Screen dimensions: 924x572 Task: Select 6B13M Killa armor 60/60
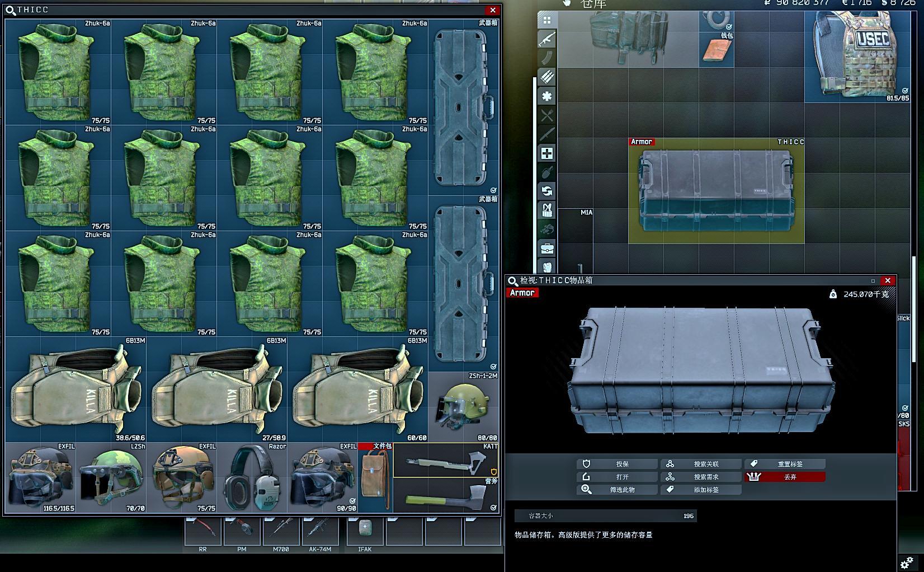(358, 390)
